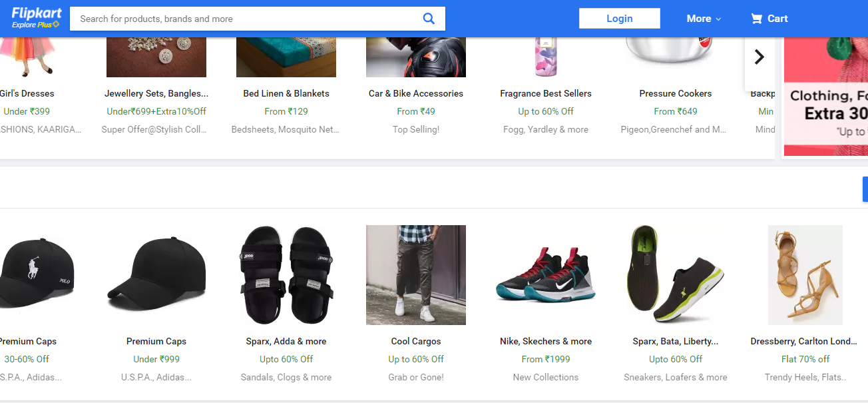Click Car & Bike Accessories title

coord(416,93)
